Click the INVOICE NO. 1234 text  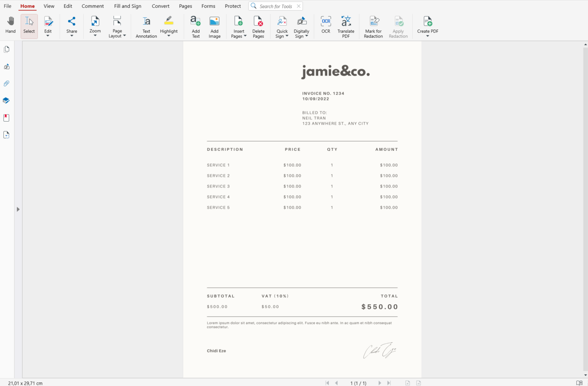(323, 93)
